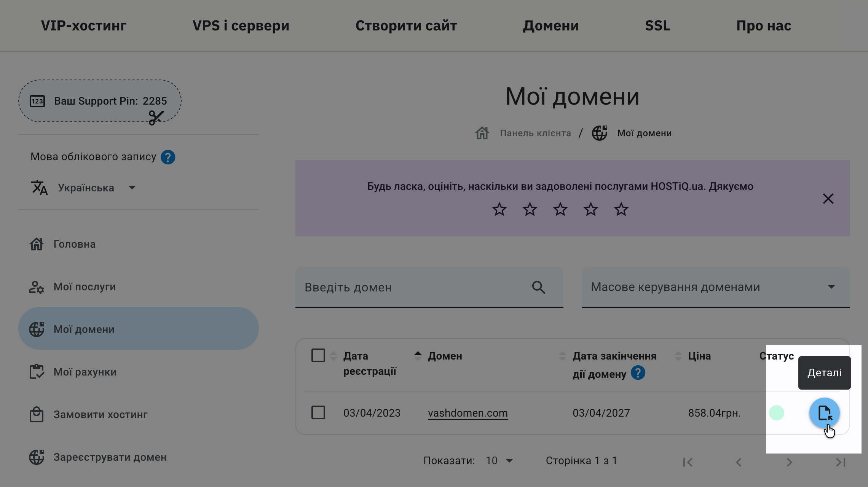Click the green status indicator for vashdomen.com
Screen dimensions: 868x487
pos(777,412)
